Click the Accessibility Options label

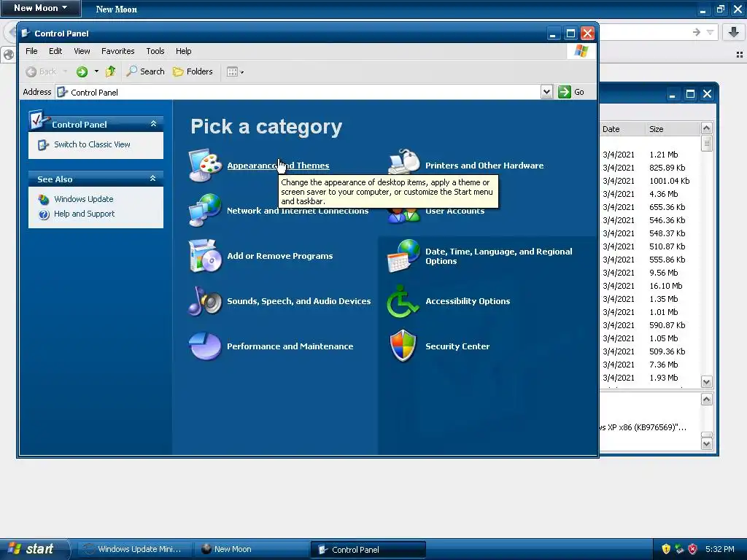(468, 301)
